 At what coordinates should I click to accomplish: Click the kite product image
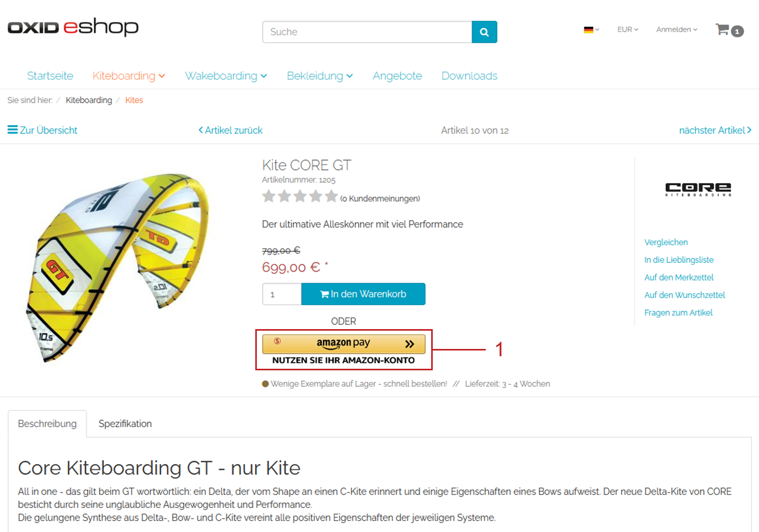pos(118,266)
